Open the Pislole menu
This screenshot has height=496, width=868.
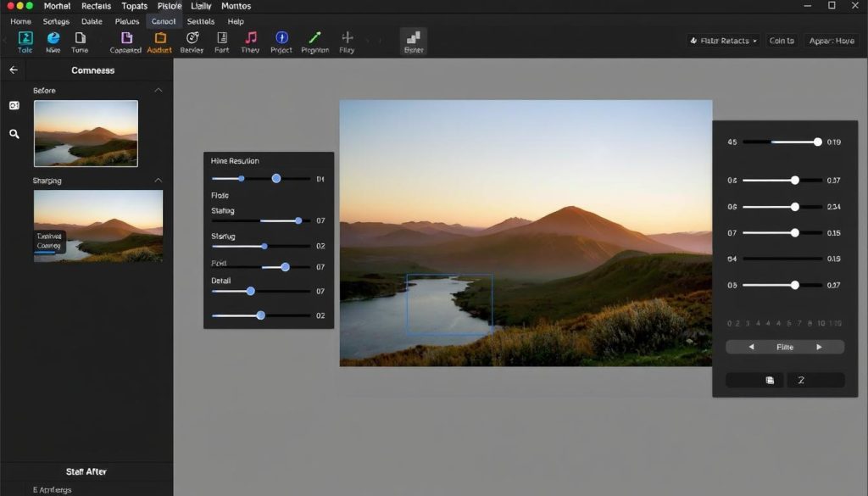pyautogui.click(x=168, y=6)
